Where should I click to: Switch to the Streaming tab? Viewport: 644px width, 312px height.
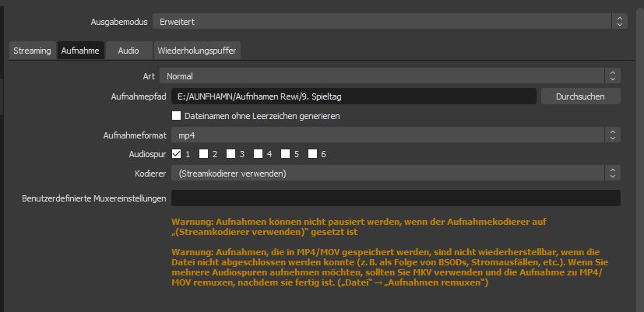pos(32,51)
